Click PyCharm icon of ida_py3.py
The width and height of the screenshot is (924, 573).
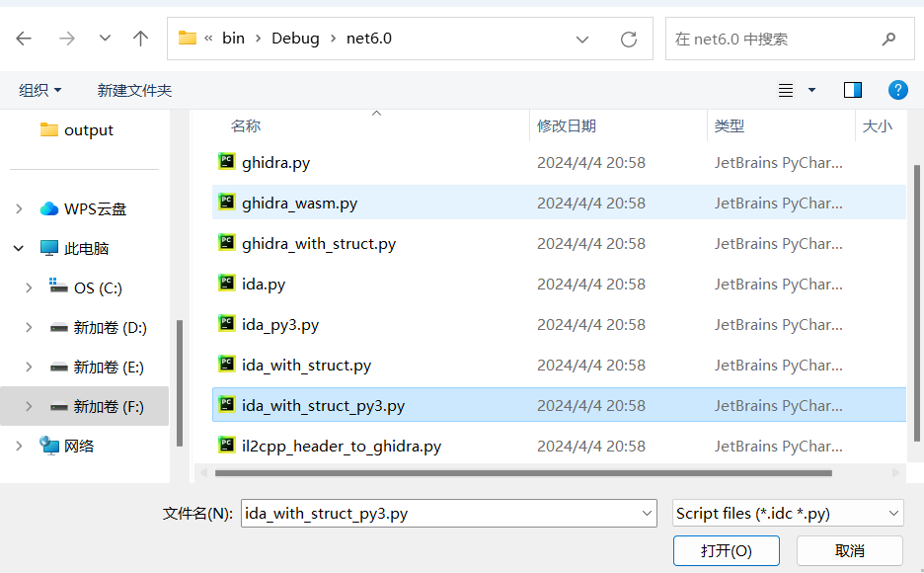point(227,323)
